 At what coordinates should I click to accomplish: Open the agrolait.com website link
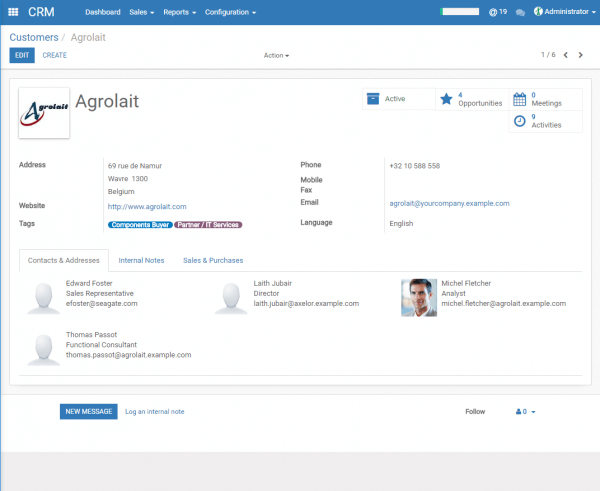[147, 206]
